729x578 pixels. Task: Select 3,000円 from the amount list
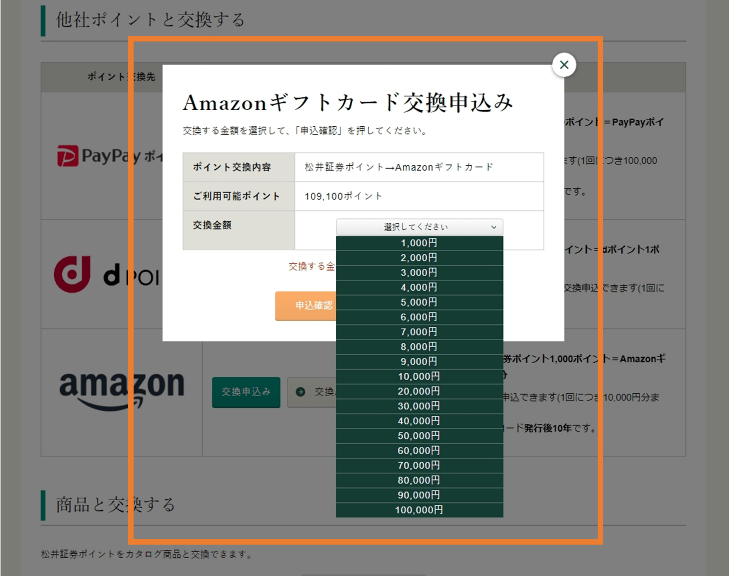(x=419, y=272)
